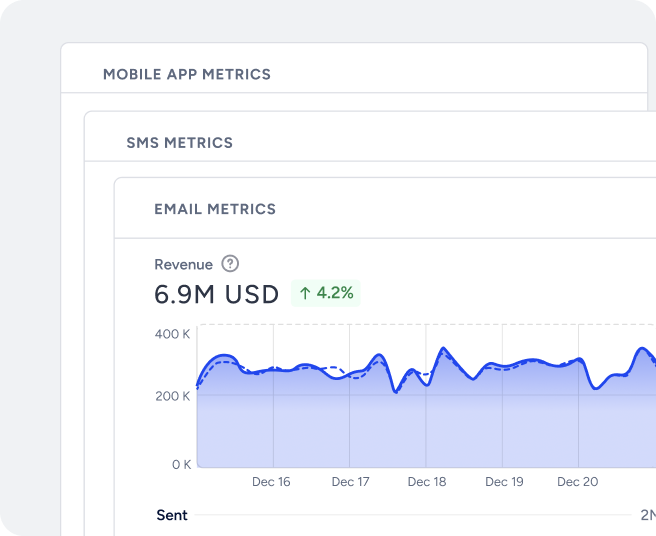Open the Mobile App Metrics panel
This screenshot has width=656, height=536.
(187, 74)
